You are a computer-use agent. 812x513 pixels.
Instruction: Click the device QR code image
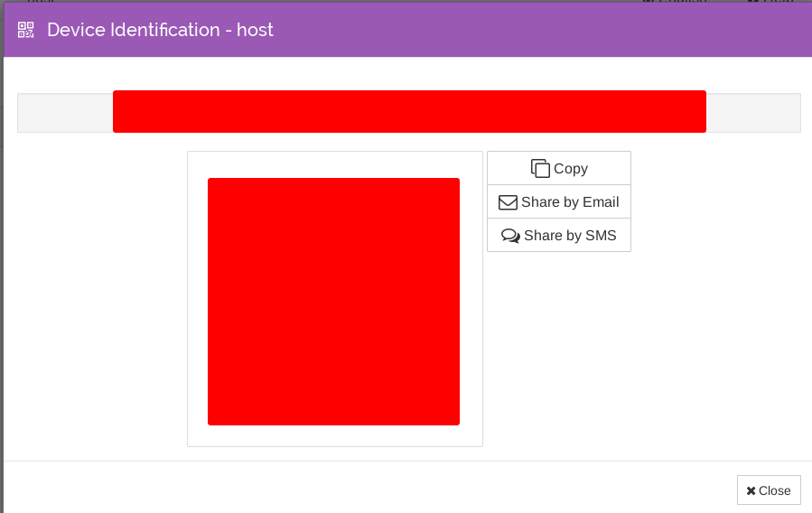tap(333, 301)
